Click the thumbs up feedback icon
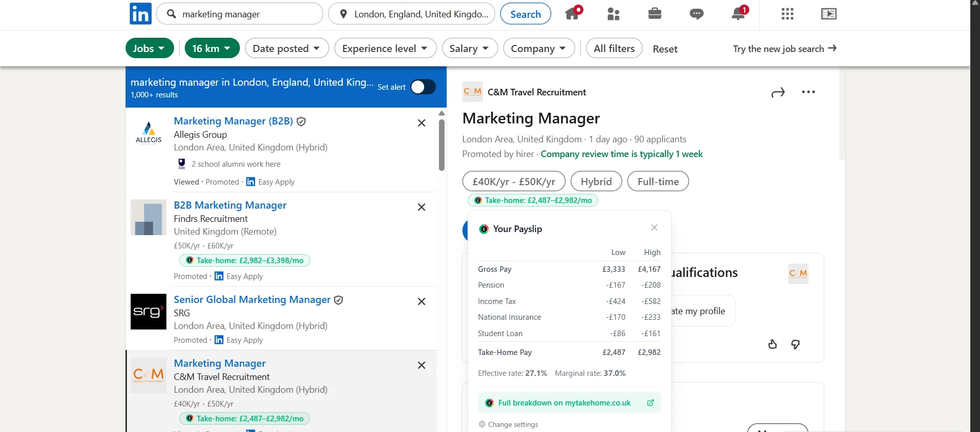 773,344
